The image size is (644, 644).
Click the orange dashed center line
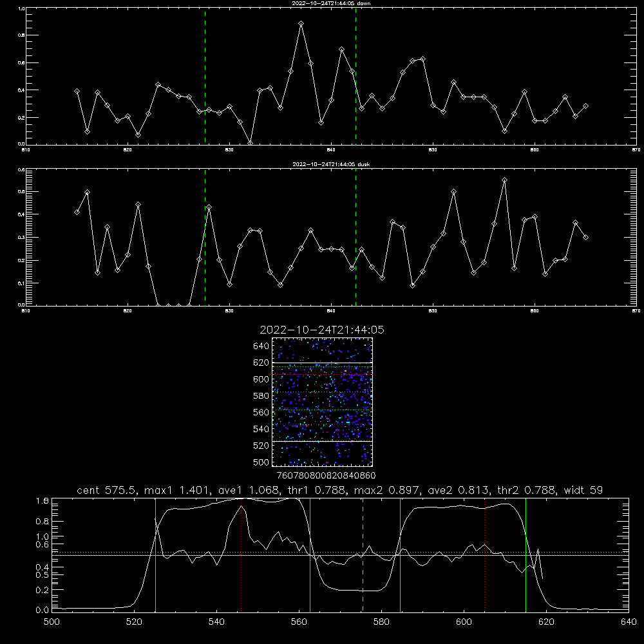pos(363,554)
